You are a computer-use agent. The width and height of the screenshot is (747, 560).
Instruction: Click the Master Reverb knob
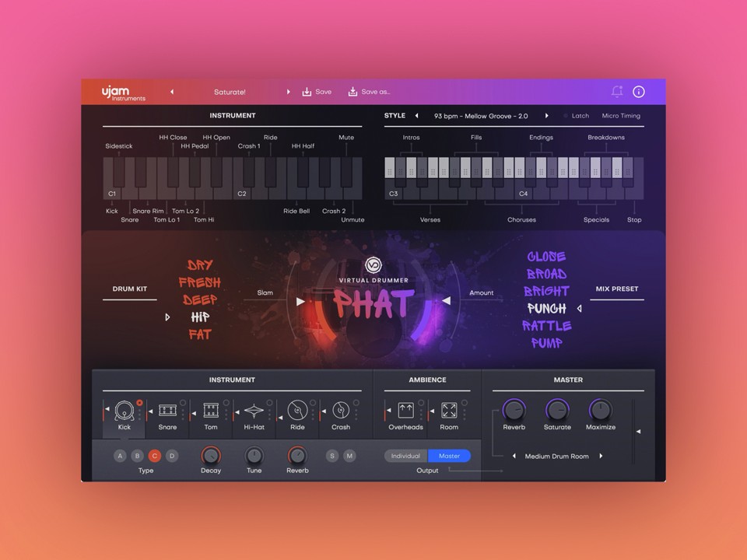514,410
